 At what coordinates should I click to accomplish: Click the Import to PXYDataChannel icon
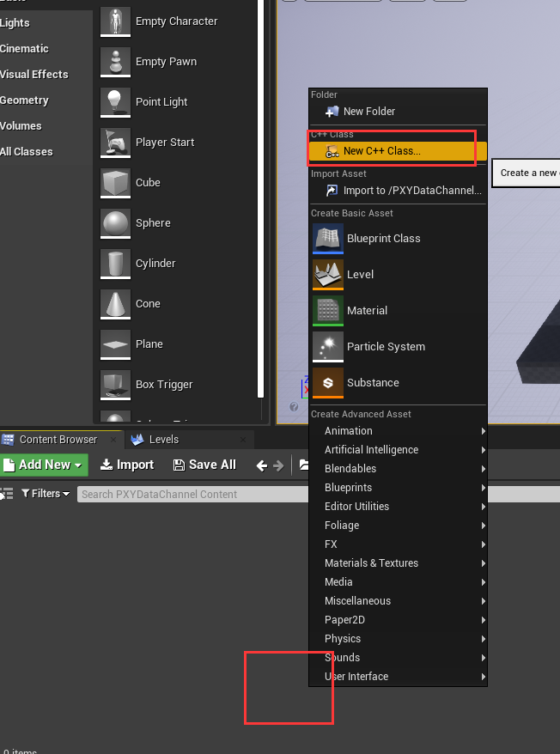(x=332, y=191)
